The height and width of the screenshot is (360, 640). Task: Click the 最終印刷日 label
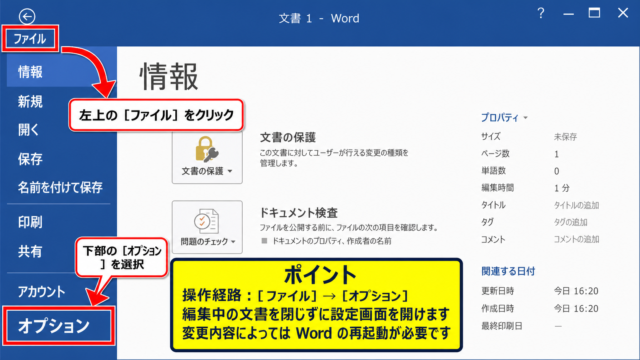[502, 326]
